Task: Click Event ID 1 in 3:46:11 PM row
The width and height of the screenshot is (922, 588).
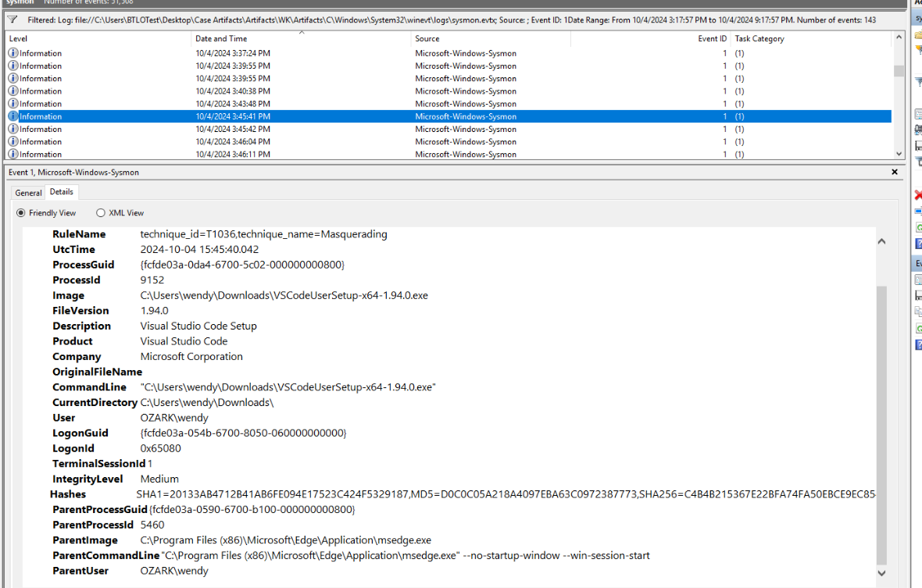Action: [x=724, y=154]
